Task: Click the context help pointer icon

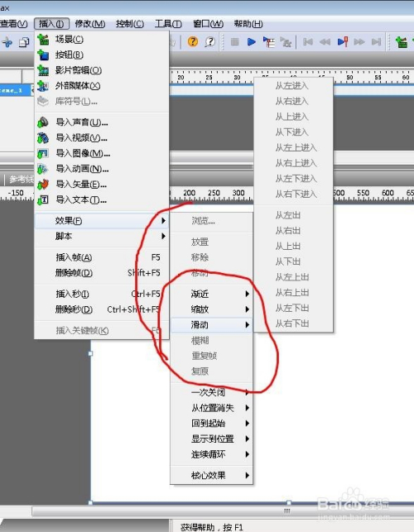Action: (x=210, y=41)
